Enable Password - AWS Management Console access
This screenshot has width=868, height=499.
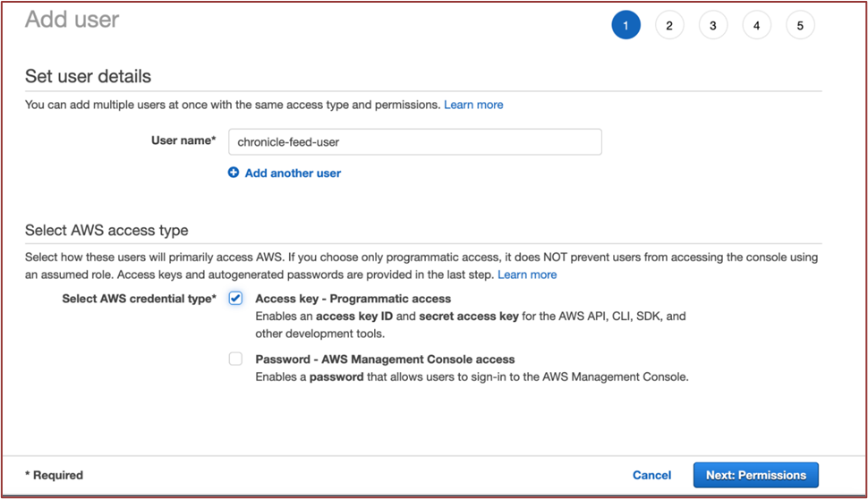pos(236,359)
